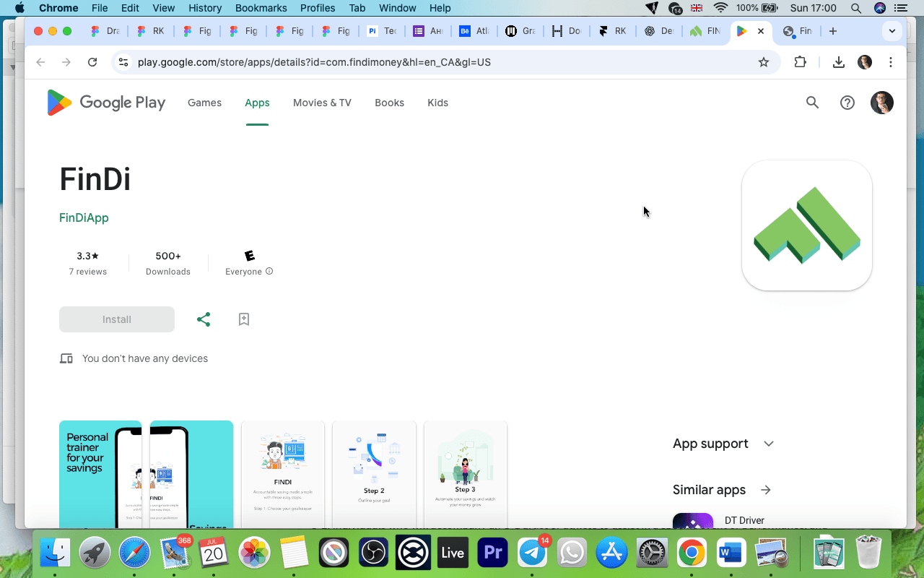This screenshot has height=578, width=924.
Task: Click the 3.3 star rating with 7 reviews
Action: click(88, 264)
